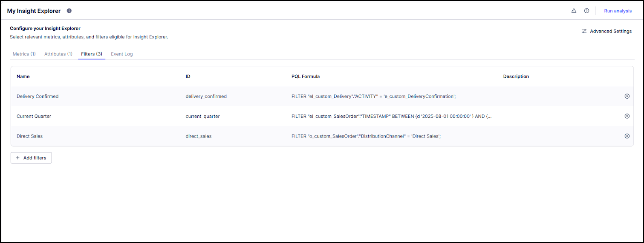The width and height of the screenshot is (644, 243).
Task: Remove the Current Quarter filter
Action: (x=627, y=116)
